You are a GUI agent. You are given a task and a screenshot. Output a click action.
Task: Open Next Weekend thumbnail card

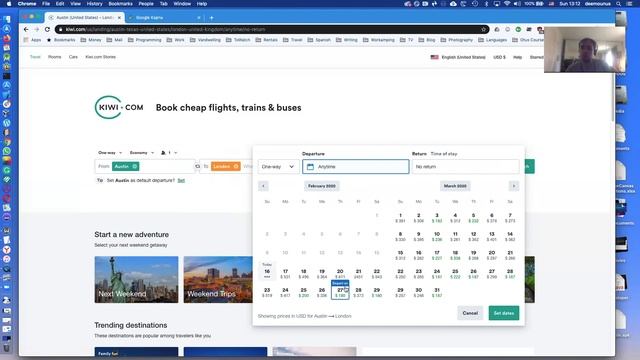pyautogui.click(x=136, y=280)
